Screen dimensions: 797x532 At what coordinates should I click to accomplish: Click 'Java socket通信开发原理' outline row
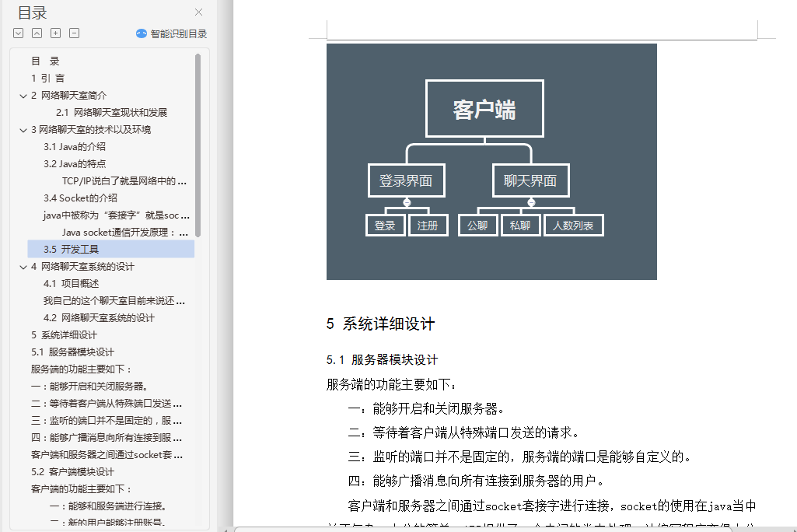[x=125, y=233]
